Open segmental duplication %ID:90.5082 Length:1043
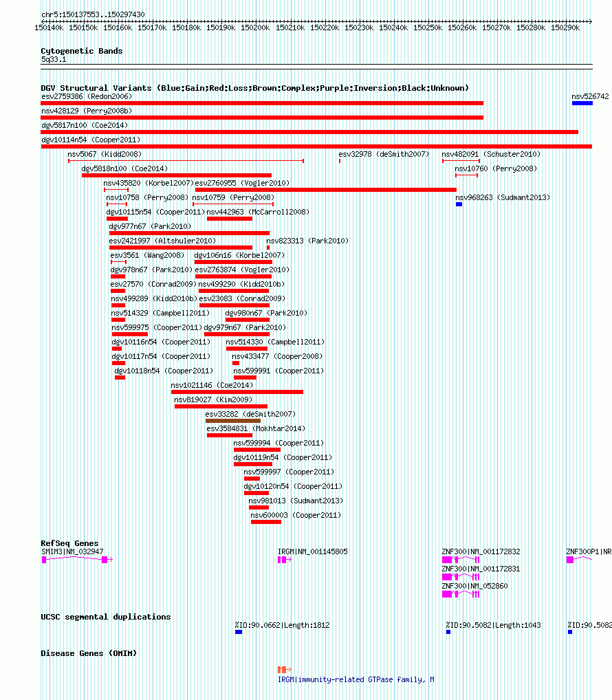Screen dimensions: 612x700 click(493, 625)
